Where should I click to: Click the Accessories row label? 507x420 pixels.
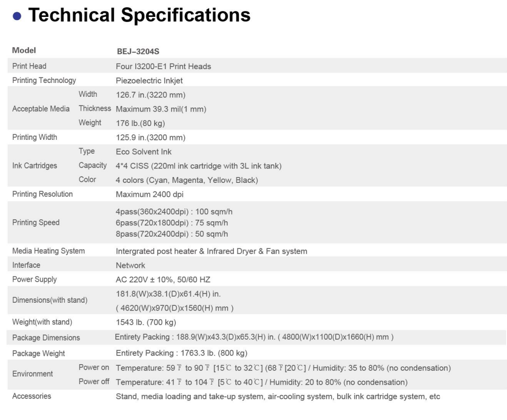pyautogui.click(x=32, y=396)
